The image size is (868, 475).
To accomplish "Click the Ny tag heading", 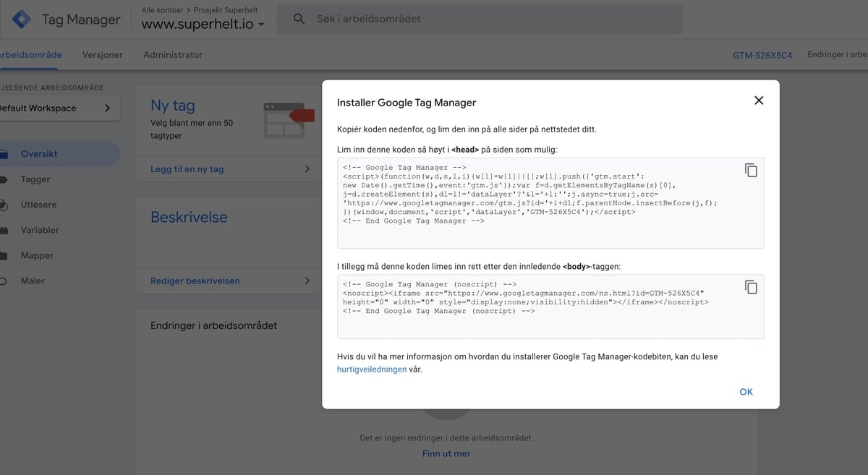I will pos(173,106).
